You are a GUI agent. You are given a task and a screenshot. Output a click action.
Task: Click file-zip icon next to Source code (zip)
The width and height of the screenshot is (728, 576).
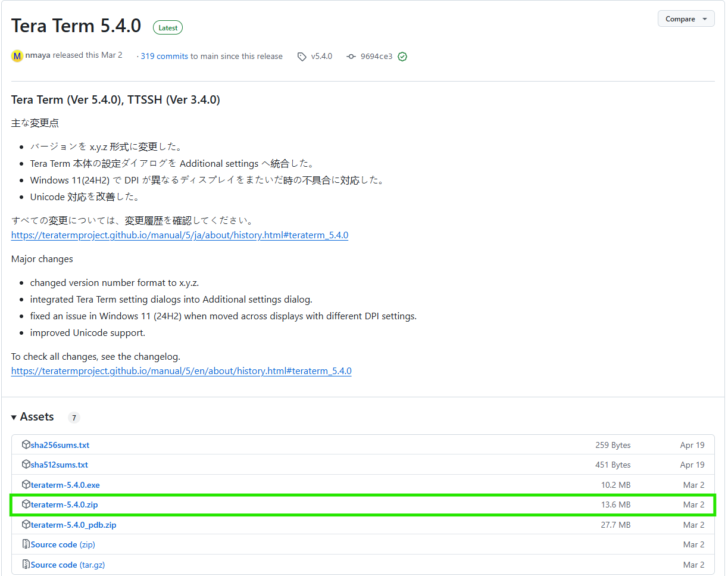26,544
